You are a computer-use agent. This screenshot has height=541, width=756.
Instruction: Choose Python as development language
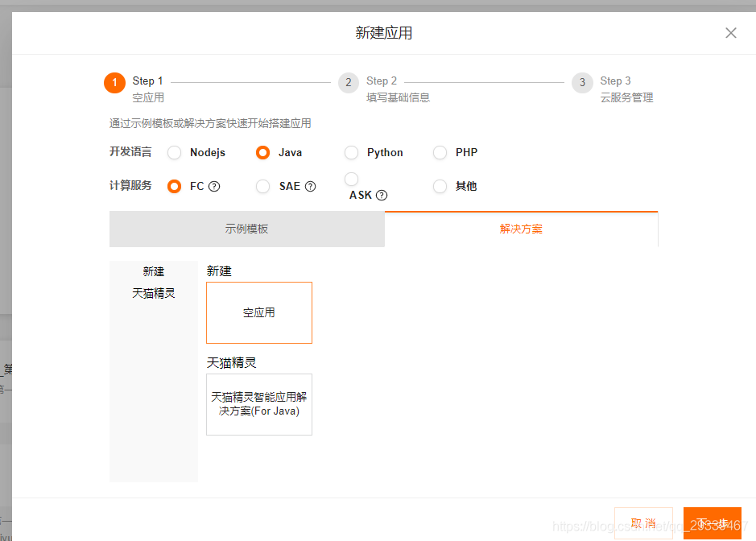pyautogui.click(x=352, y=153)
